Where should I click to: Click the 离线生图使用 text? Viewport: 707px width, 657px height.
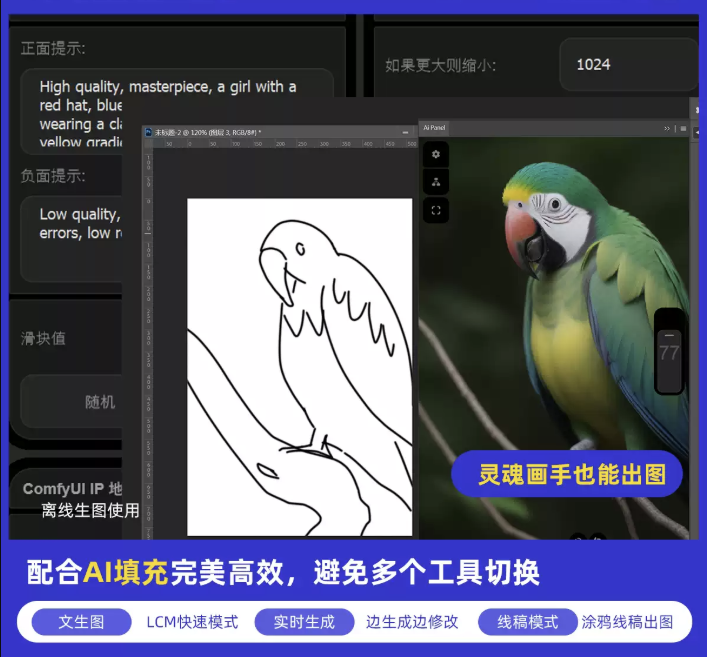pyautogui.click(x=90, y=510)
